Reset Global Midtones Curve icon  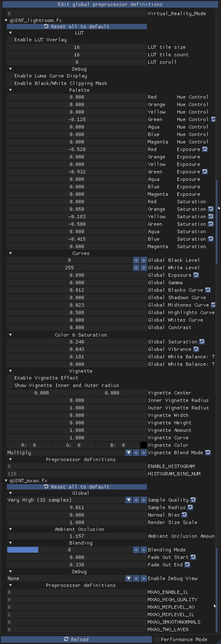point(213,305)
